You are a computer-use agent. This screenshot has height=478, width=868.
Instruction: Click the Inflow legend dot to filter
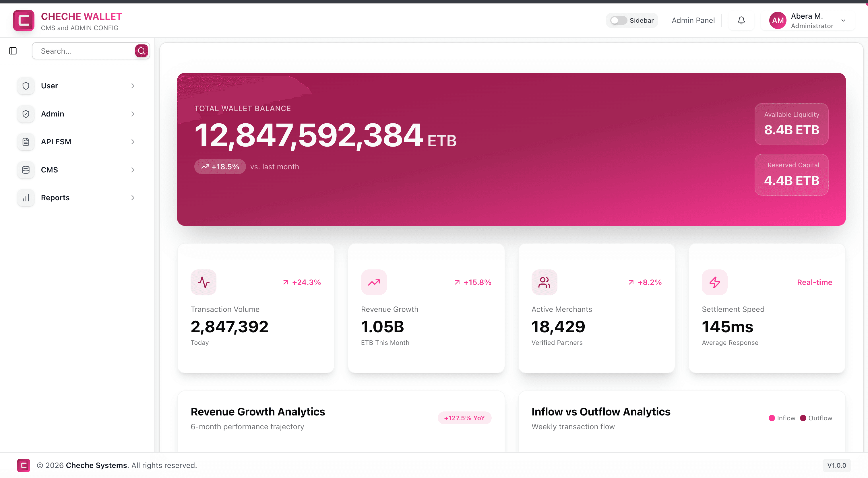(x=772, y=418)
